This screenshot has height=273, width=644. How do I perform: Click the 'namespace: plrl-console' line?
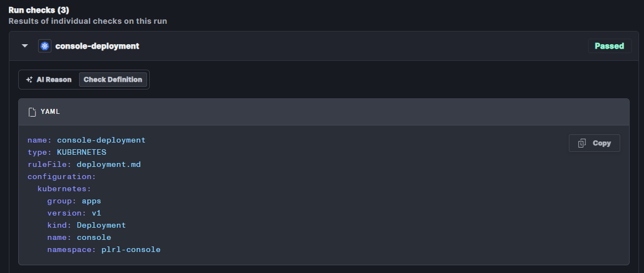104,249
